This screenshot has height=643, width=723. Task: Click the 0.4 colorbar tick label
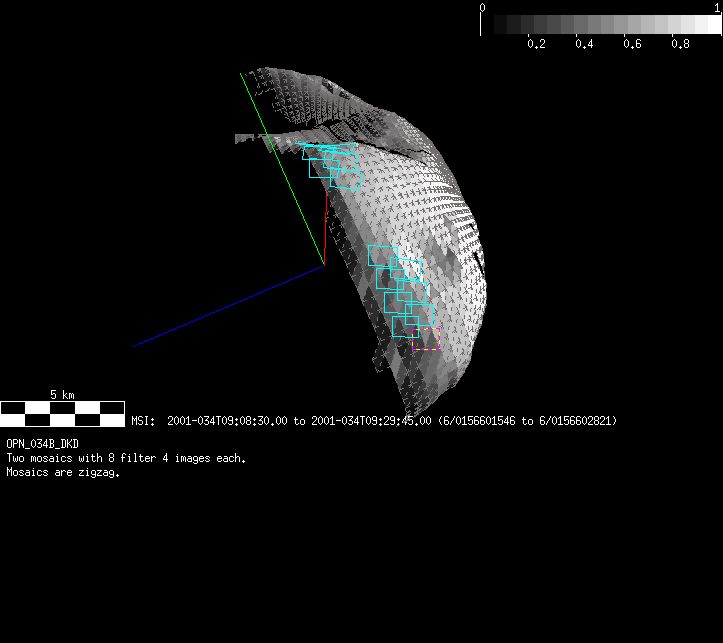(584, 45)
